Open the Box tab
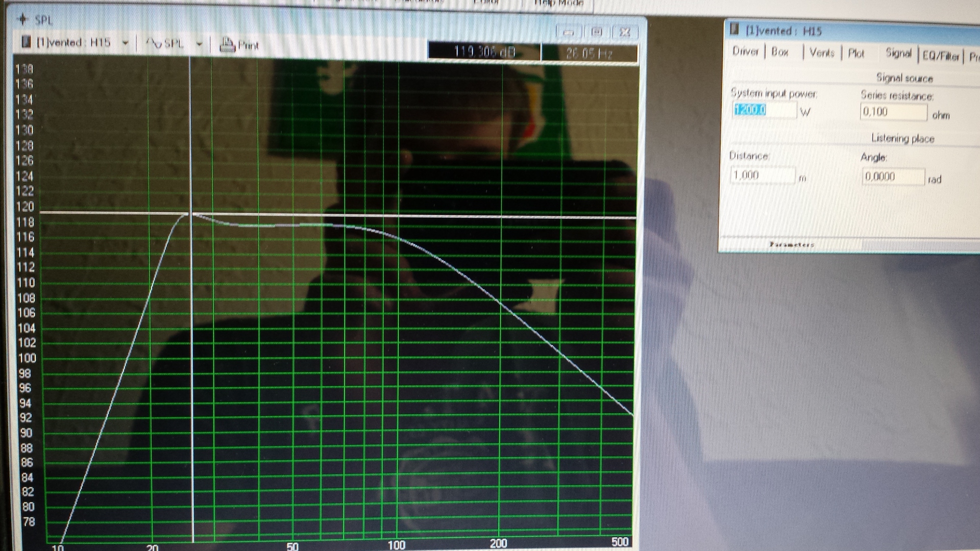The height and width of the screenshot is (551, 980). point(779,52)
